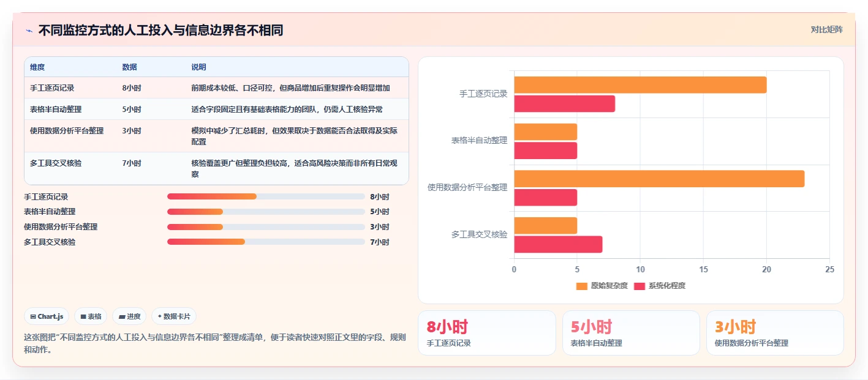The height and width of the screenshot is (380, 868).
Task: Click the 维度 table column header
Action: pyautogui.click(x=37, y=67)
